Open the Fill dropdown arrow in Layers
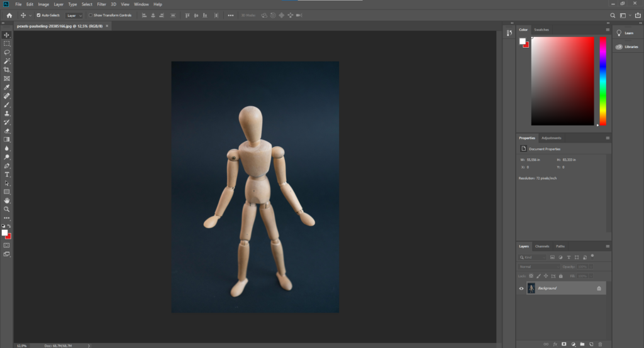 click(x=591, y=276)
